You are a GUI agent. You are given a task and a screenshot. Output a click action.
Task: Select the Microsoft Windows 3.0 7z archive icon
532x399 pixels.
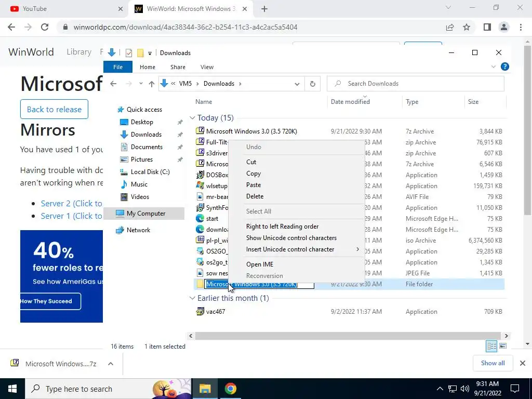pyautogui.click(x=200, y=131)
